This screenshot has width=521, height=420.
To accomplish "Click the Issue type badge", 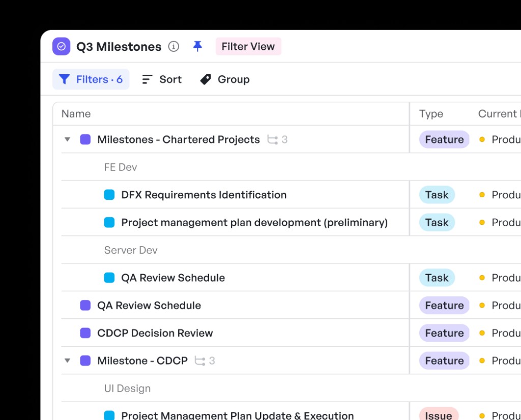I will 439,414.
